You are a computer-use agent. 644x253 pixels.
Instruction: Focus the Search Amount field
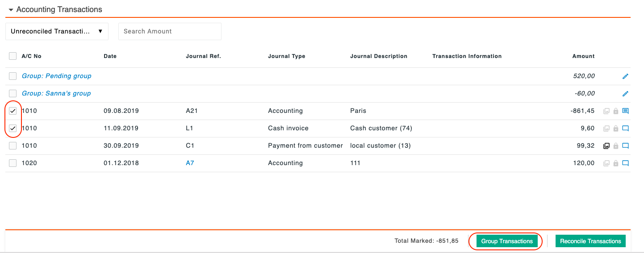click(x=170, y=31)
